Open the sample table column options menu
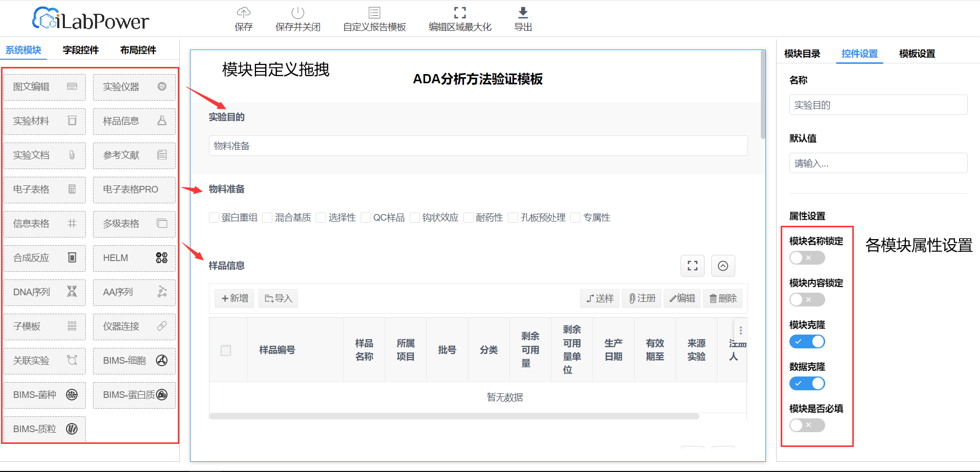The height and width of the screenshot is (472, 980). [740, 331]
